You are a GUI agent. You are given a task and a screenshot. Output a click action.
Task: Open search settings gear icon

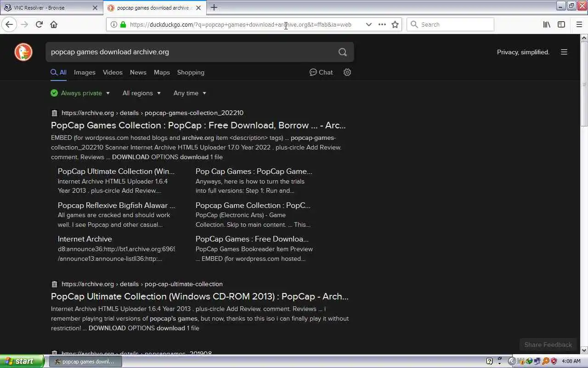347,72
